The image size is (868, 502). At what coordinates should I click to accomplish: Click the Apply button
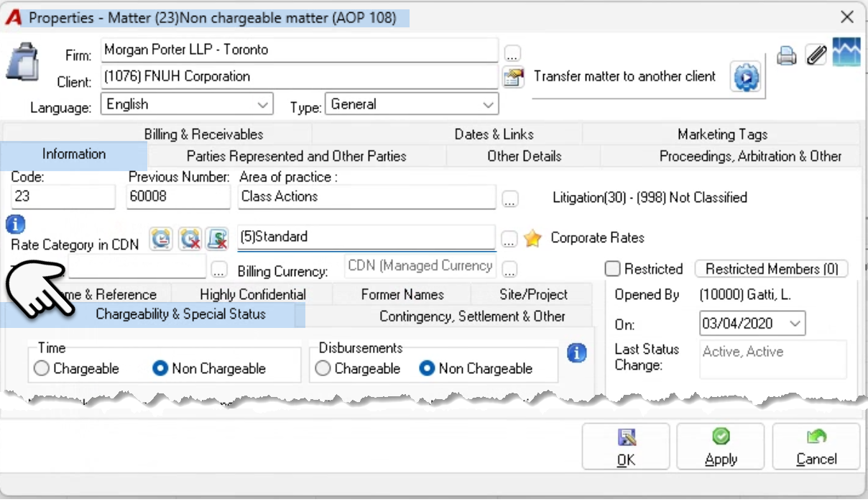(721, 447)
